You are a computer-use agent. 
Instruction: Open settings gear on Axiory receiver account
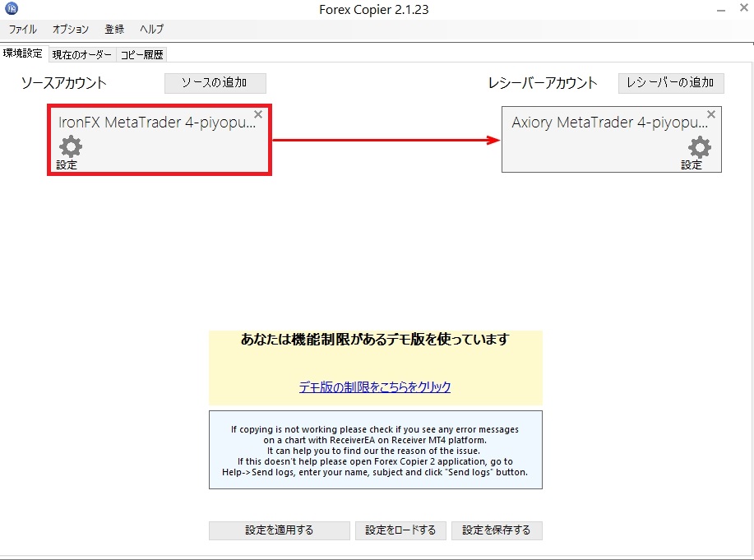[x=698, y=149]
